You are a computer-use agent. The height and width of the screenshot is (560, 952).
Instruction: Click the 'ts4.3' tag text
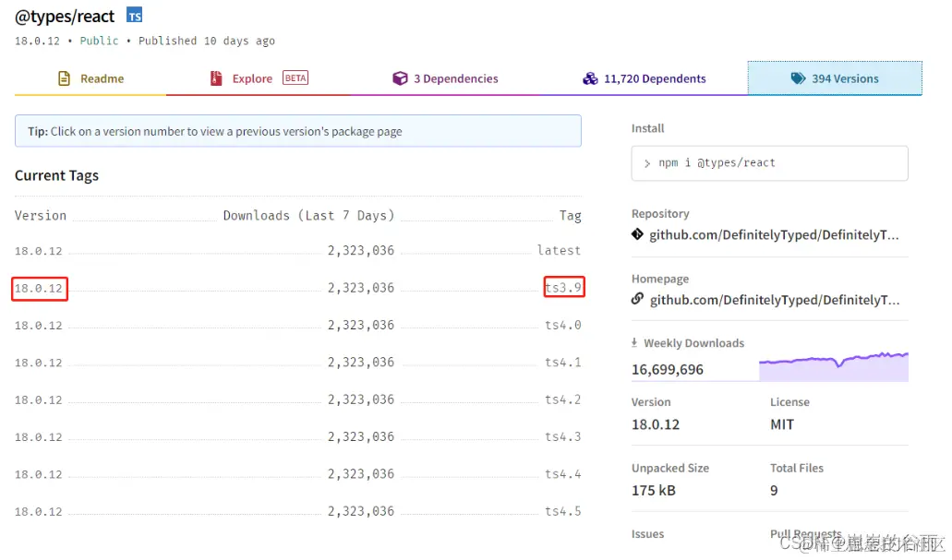click(563, 436)
